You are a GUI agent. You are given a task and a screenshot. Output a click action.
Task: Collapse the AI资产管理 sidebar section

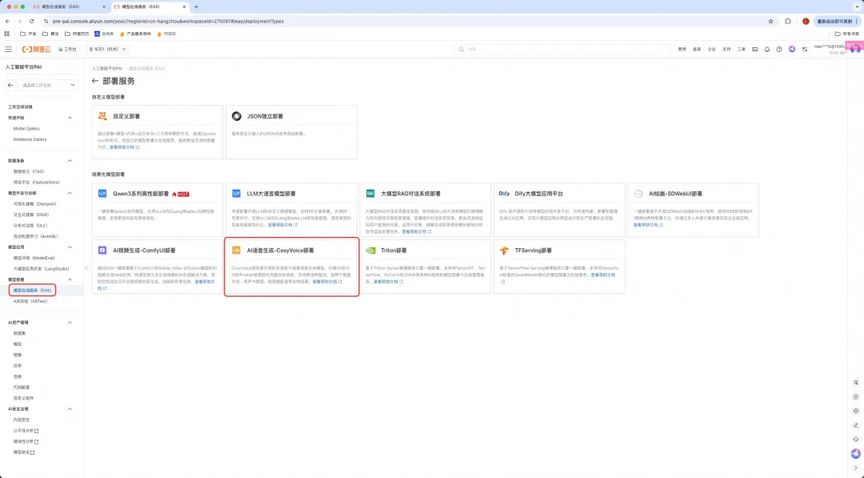point(70,322)
